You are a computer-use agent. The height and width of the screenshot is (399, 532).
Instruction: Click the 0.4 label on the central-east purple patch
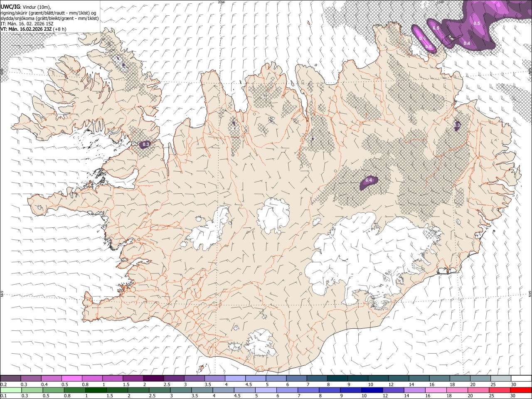pos(369,180)
